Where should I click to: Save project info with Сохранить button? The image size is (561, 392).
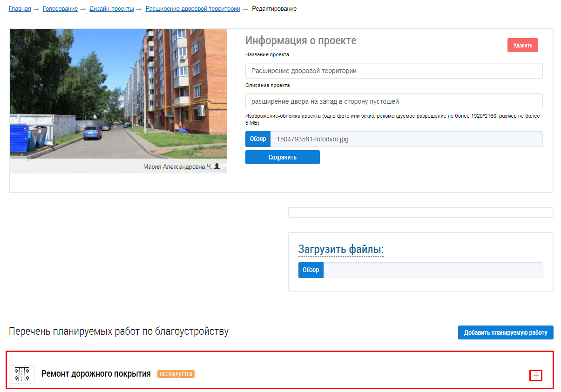(283, 157)
